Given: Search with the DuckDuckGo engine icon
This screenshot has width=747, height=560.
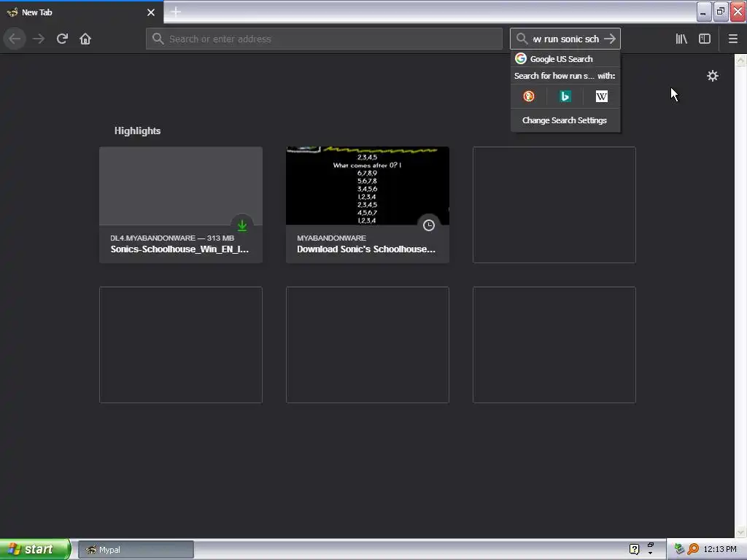Looking at the screenshot, I should pyautogui.click(x=528, y=97).
